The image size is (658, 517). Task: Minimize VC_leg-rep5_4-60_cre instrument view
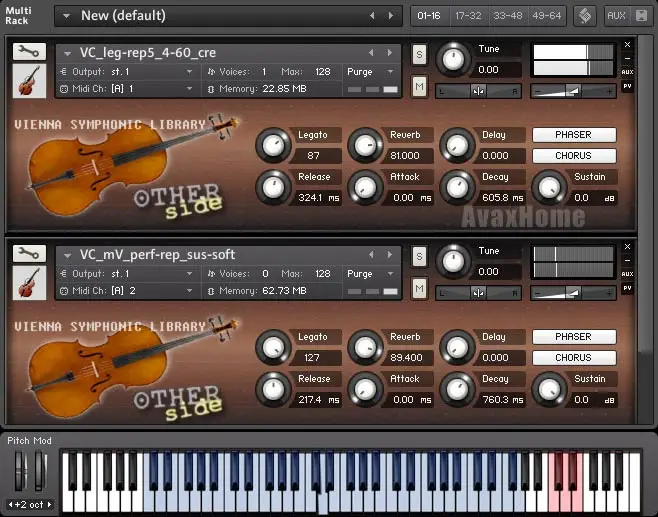627,58
